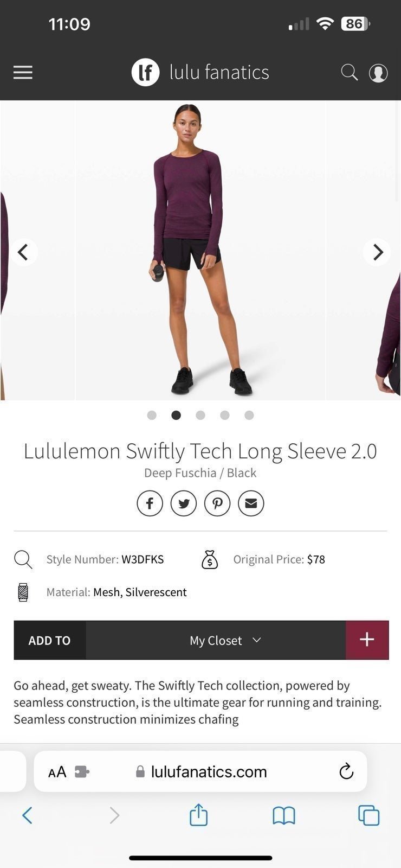This screenshot has width=401, height=868.
Task: Tap the lulu fanatics logo link
Action: [x=200, y=72]
